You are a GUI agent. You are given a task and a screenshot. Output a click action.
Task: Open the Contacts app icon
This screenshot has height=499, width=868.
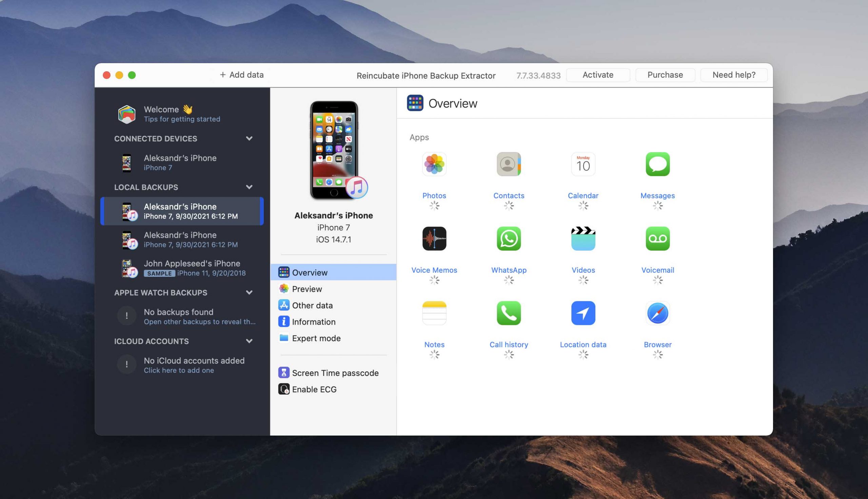509,164
